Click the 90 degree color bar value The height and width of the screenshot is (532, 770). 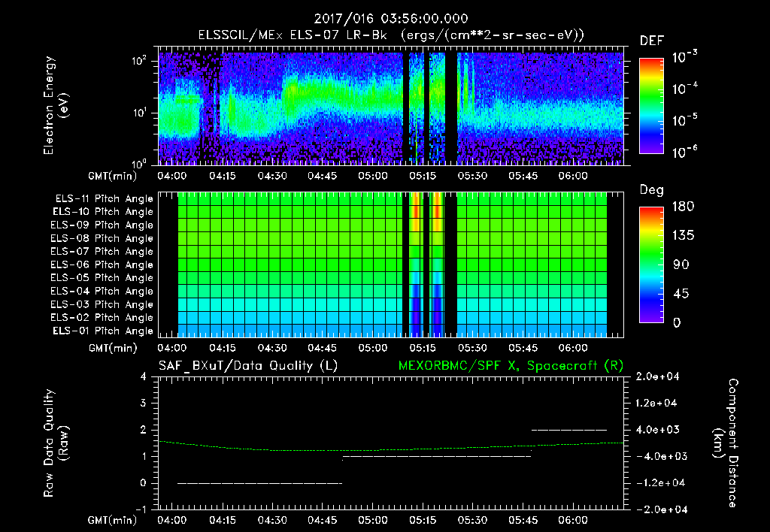coord(681,265)
